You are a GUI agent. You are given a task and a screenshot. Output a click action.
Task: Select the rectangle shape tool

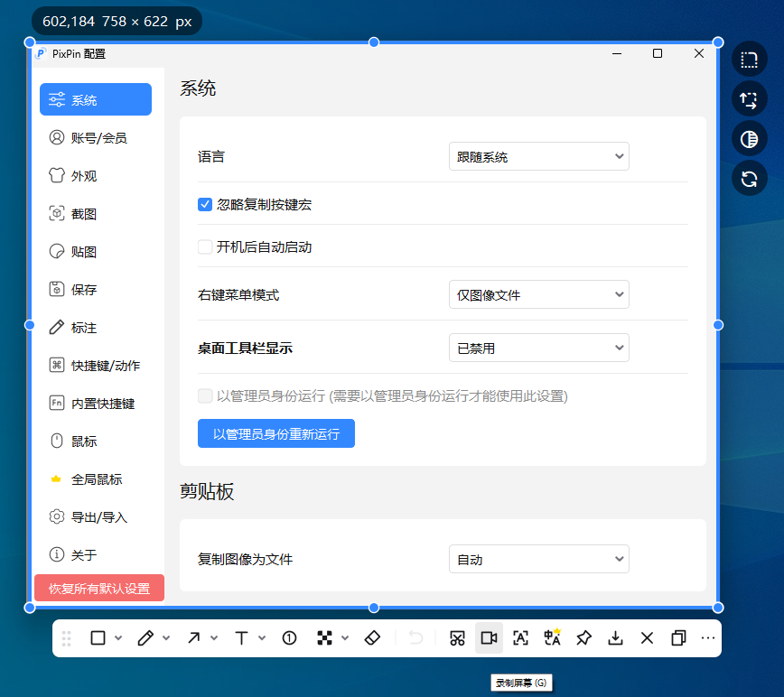[98, 638]
